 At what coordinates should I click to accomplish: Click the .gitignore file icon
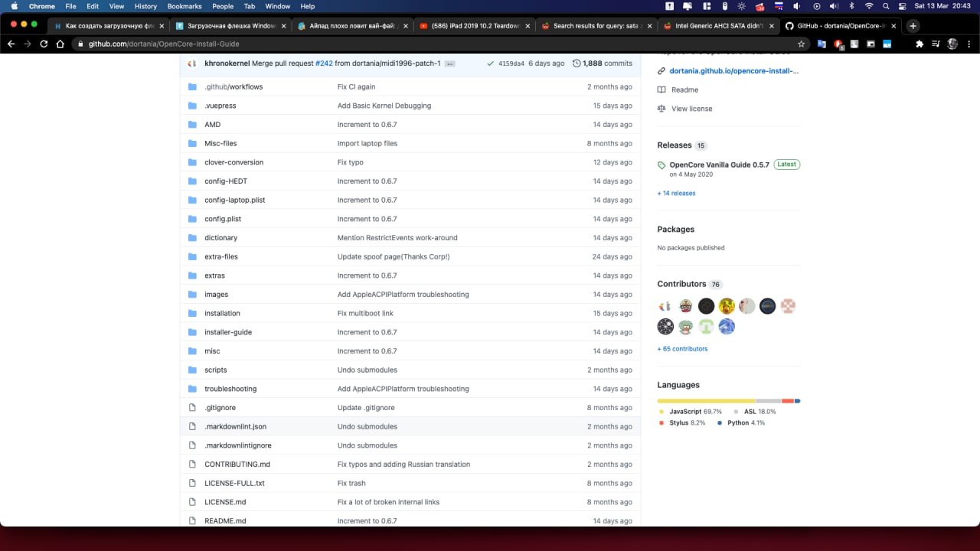192,407
